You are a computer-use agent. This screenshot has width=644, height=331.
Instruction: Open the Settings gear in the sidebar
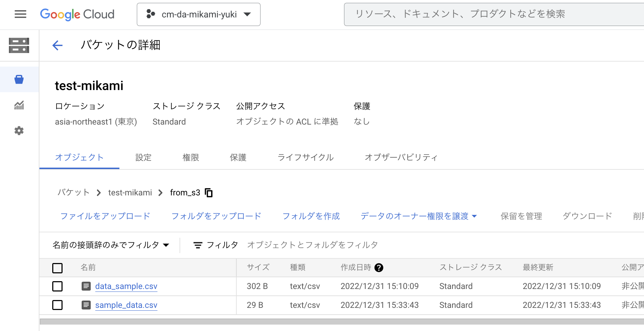pos(19,131)
